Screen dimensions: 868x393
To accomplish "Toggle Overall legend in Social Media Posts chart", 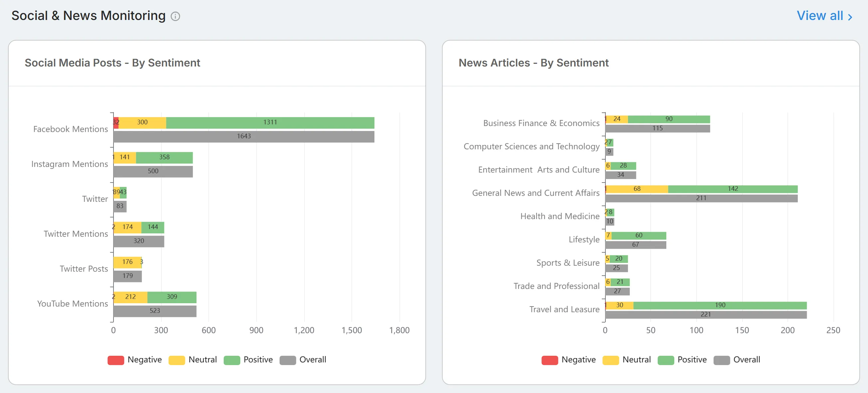I will click(x=303, y=360).
